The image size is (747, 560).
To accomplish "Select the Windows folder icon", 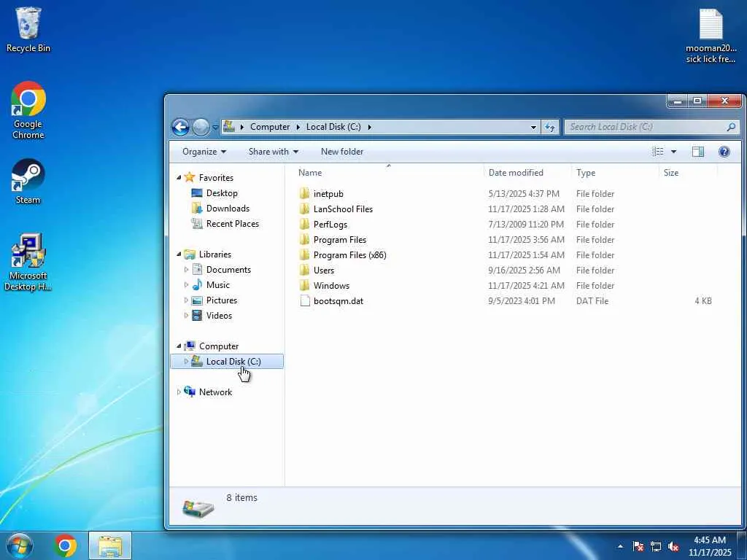I will click(x=305, y=285).
